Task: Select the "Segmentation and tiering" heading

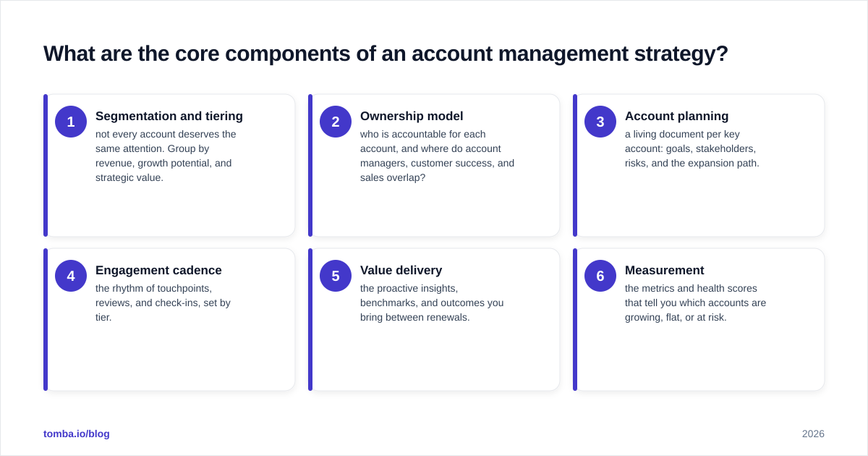Action: click(169, 116)
